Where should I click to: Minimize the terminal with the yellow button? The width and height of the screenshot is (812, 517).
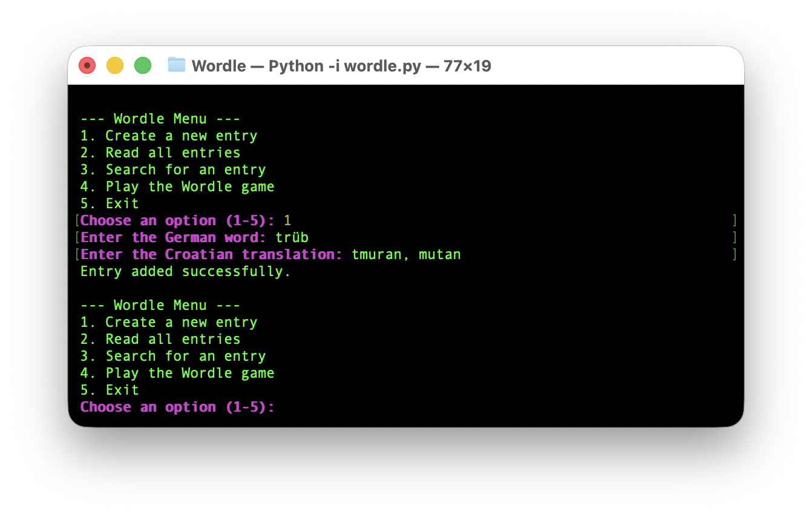click(x=115, y=65)
